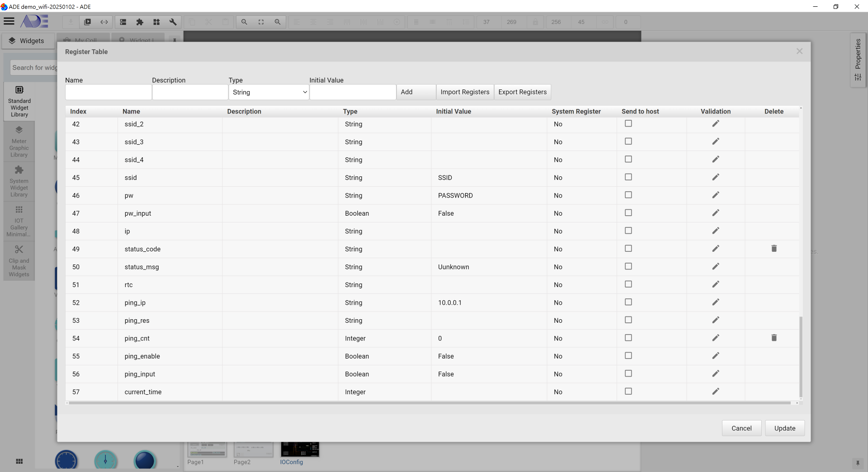
Task: Edit validation for the ssid register
Action: pyautogui.click(x=715, y=177)
